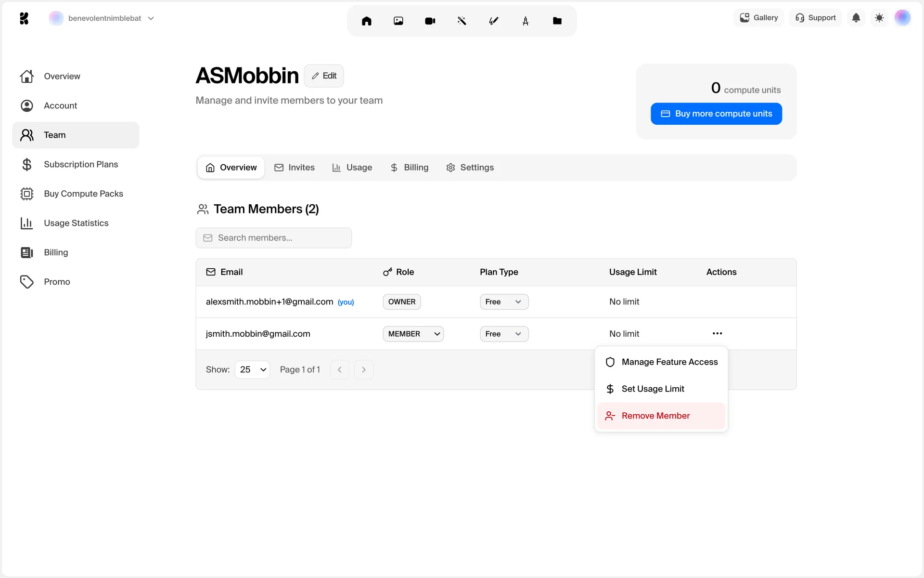This screenshot has height=578, width=924.
Task: Select the magic wand enhancer icon
Action: (462, 21)
